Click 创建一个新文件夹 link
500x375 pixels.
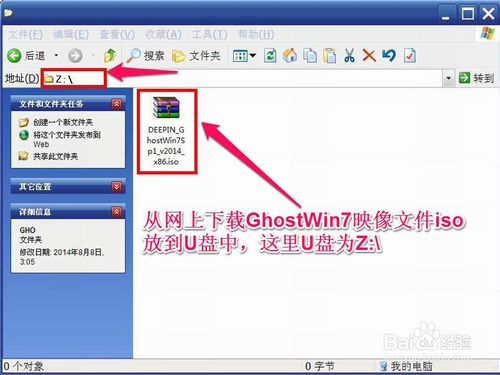pyautogui.click(x=63, y=122)
